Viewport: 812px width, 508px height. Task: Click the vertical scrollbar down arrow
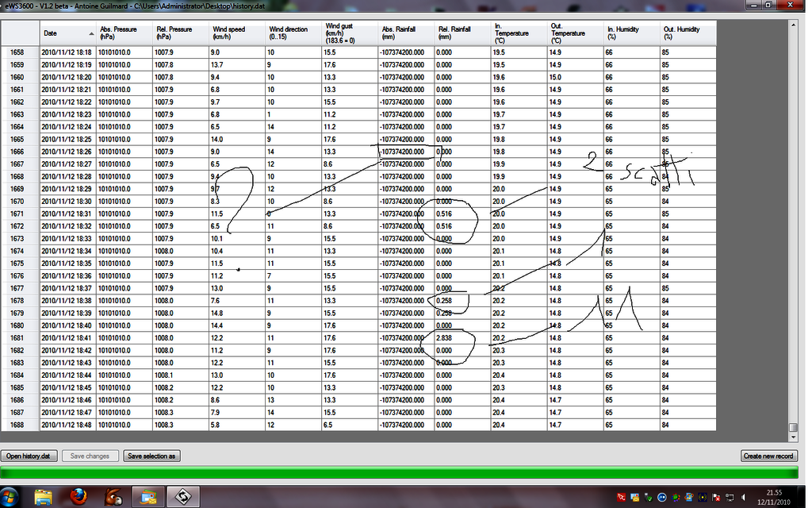point(793,437)
